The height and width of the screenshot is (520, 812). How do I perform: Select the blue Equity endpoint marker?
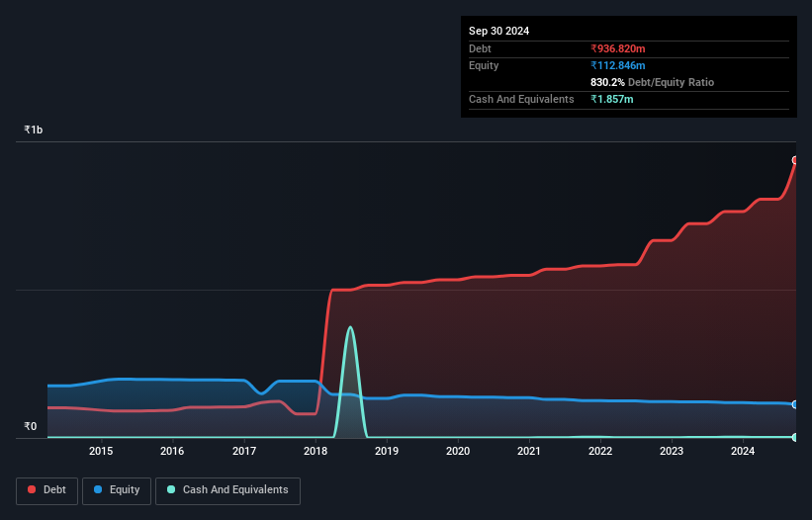(x=795, y=404)
